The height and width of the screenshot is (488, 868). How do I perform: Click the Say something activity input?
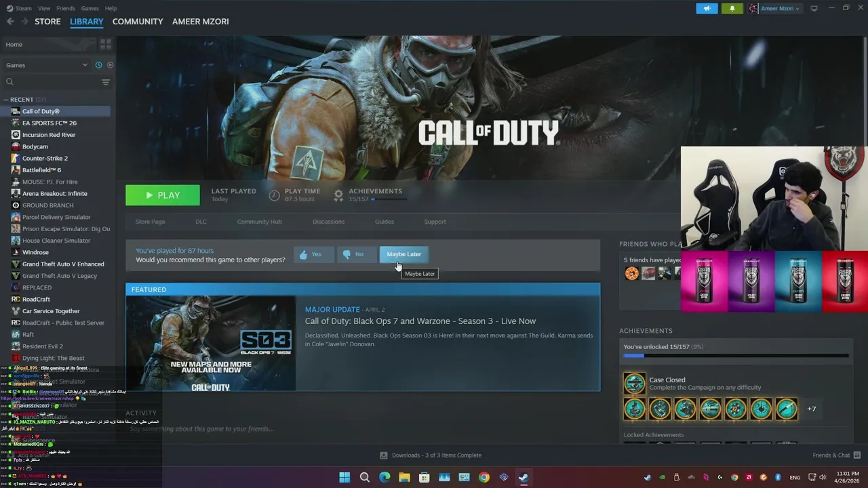click(x=202, y=429)
